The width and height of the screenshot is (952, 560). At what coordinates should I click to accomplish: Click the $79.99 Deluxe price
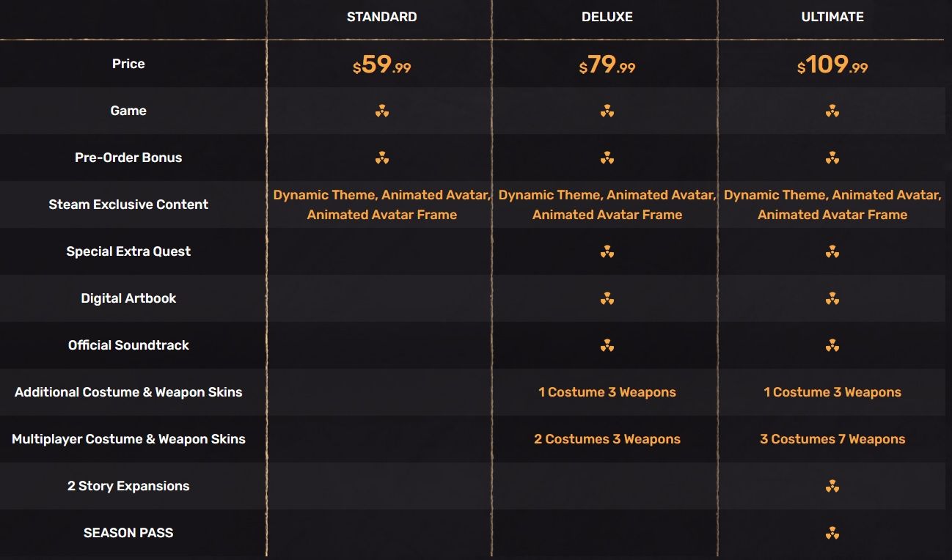tap(607, 65)
